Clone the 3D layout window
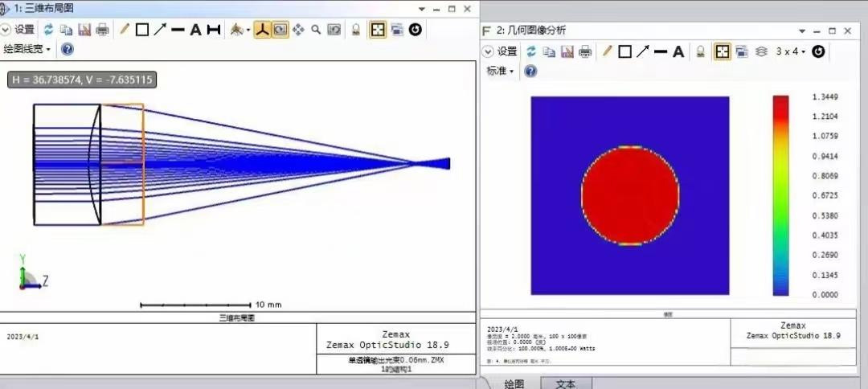Image resolution: width=868 pixels, height=389 pixels. pyautogui.click(x=396, y=29)
